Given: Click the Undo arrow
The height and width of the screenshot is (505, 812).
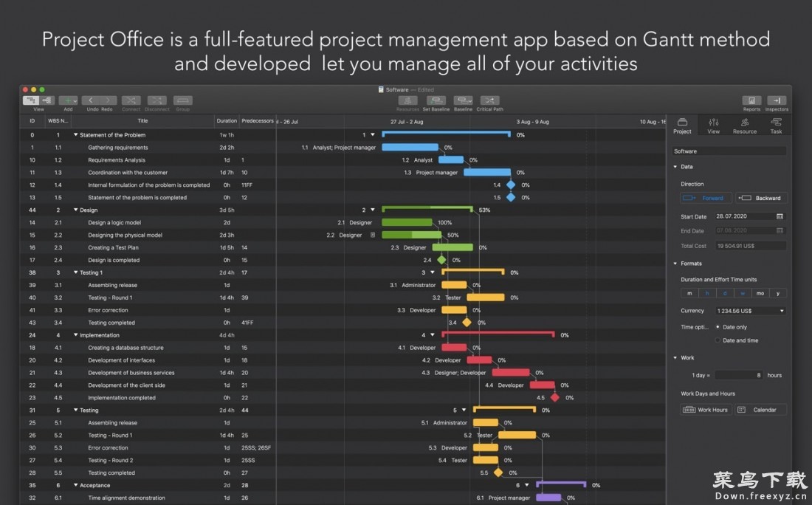Looking at the screenshot, I should click(x=91, y=100).
